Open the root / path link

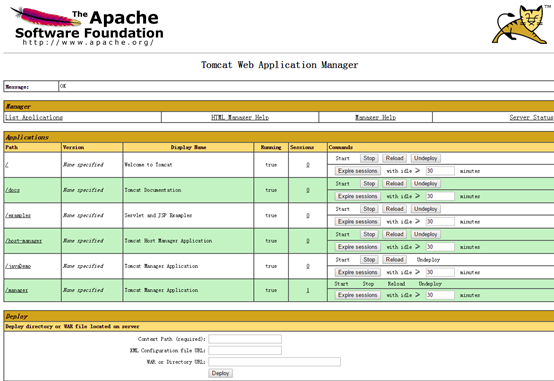tap(7, 165)
